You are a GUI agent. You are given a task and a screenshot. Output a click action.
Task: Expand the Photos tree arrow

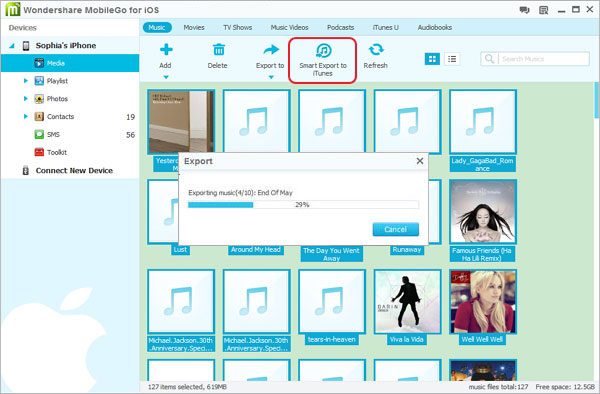click(x=26, y=99)
